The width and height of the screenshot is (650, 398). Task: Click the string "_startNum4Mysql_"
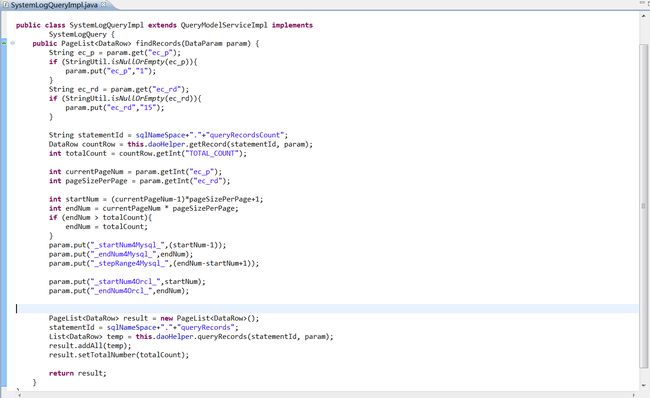[x=127, y=245]
